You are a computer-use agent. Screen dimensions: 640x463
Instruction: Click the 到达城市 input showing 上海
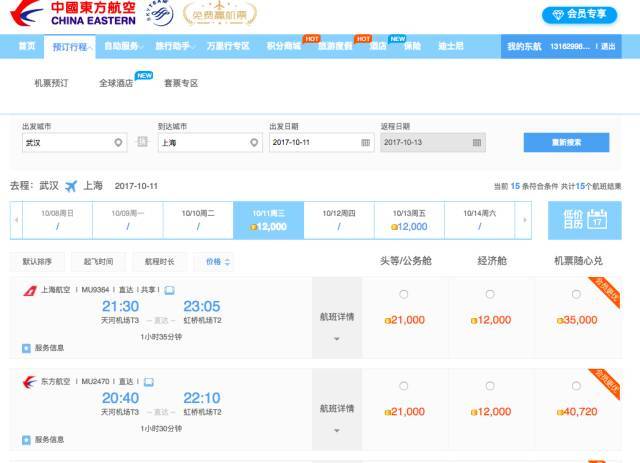click(210, 142)
